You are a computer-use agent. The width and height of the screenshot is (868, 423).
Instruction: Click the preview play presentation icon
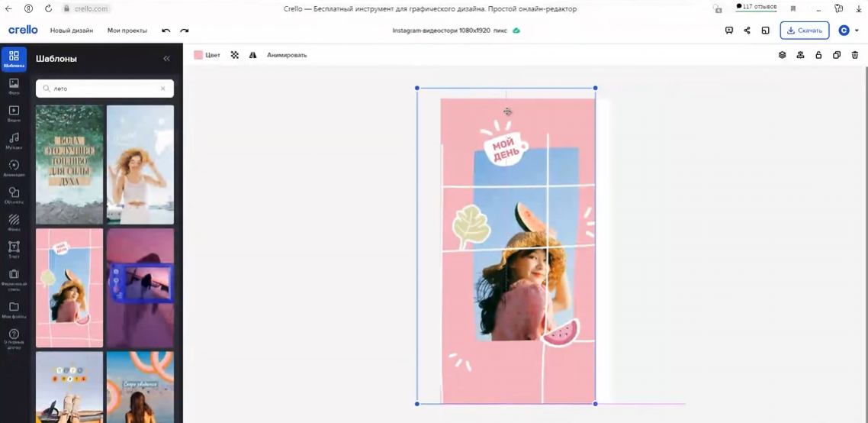click(729, 31)
